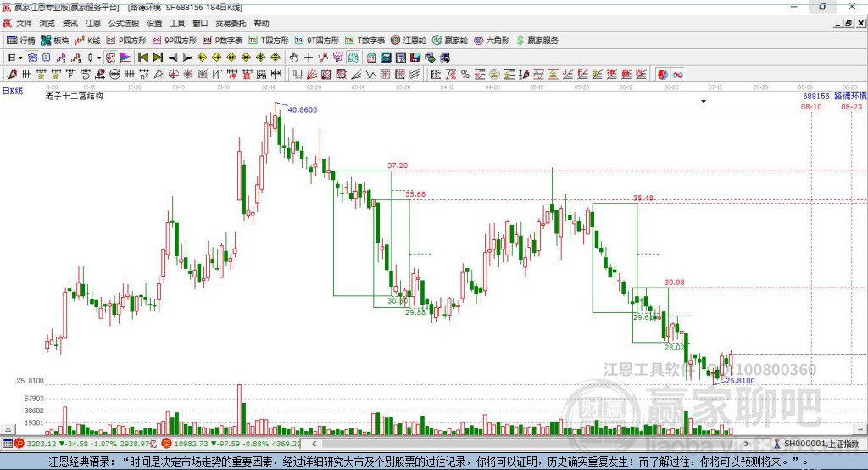
Task: Select the percent % tool
Action: point(465,75)
